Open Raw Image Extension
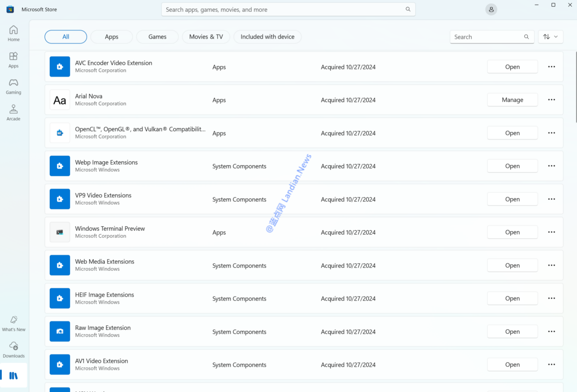Image resolution: width=577 pixels, height=392 pixels. point(512,332)
